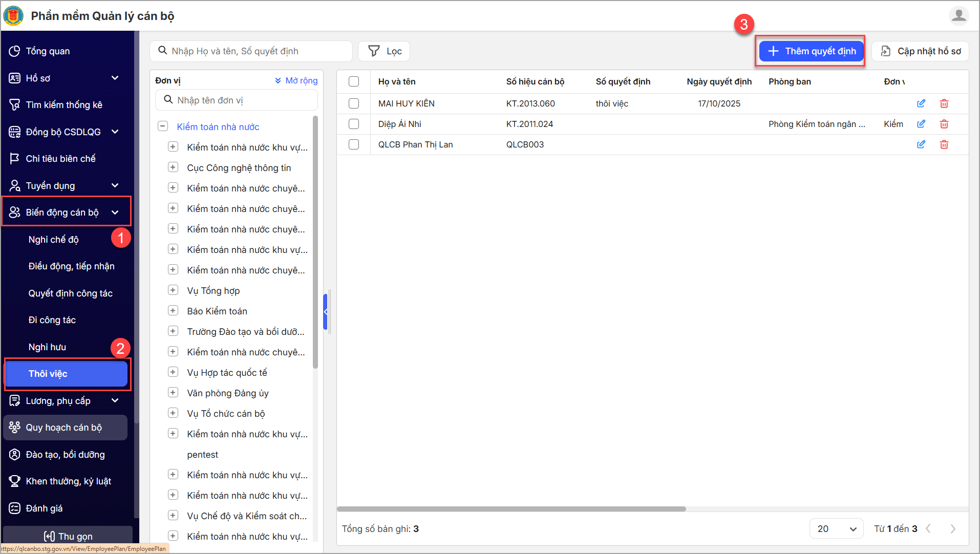Select the Diệp Ái Nhi row checkbox
This screenshot has height=554, width=980.
[354, 124]
